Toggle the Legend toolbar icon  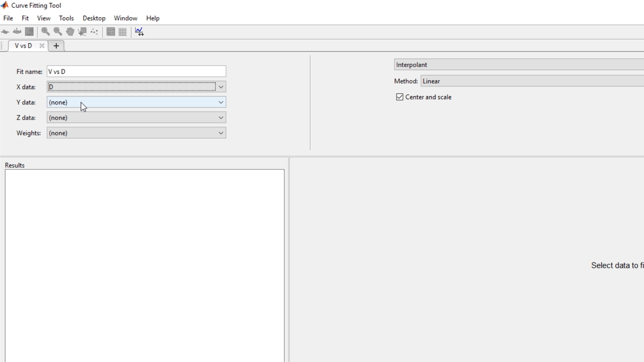tap(110, 32)
